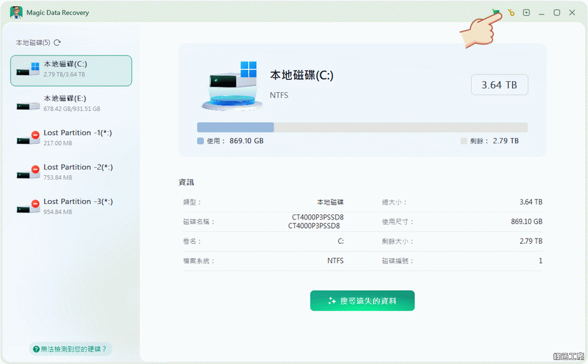Click the E: drive icon in sidebar

point(26,104)
